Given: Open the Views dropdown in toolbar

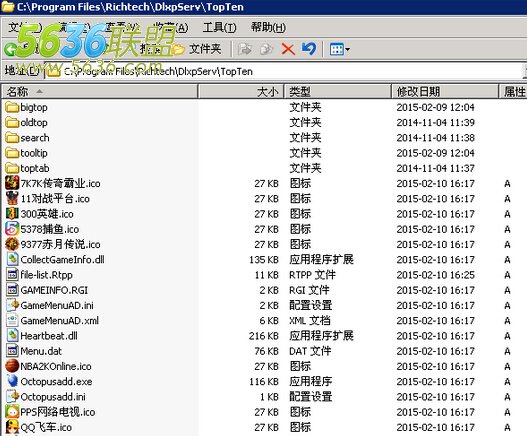Looking at the screenshot, I should click(x=339, y=50).
